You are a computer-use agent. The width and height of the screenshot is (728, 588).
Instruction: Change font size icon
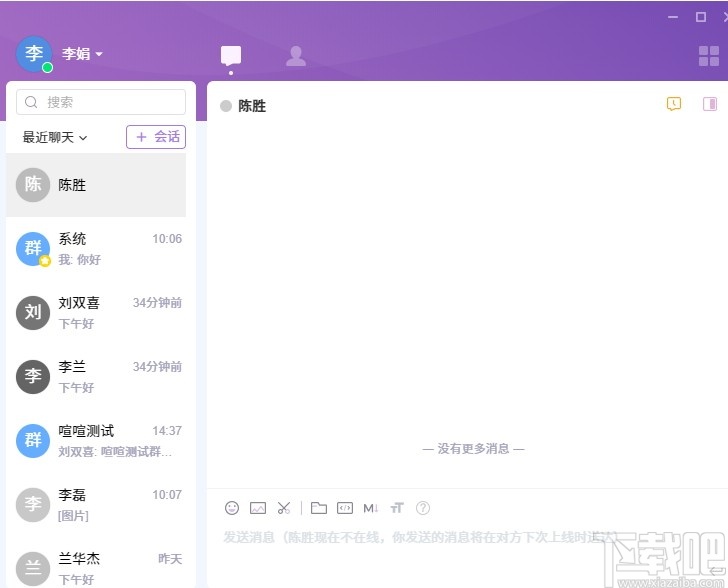pyautogui.click(x=397, y=508)
